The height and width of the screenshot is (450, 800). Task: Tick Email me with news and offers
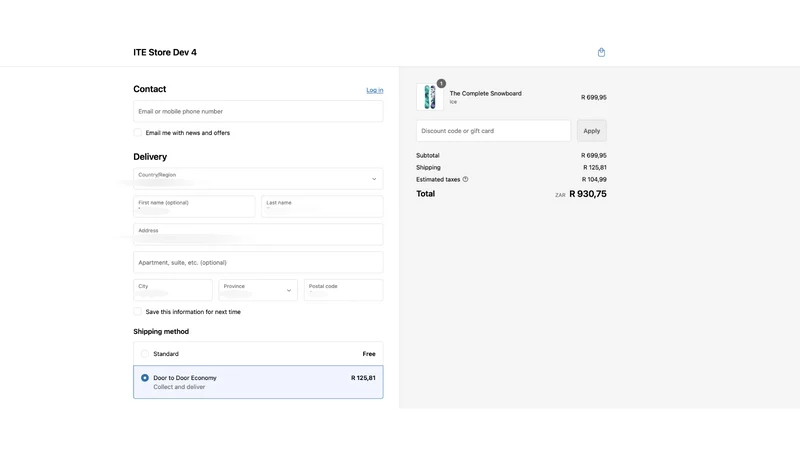pyautogui.click(x=138, y=133)
